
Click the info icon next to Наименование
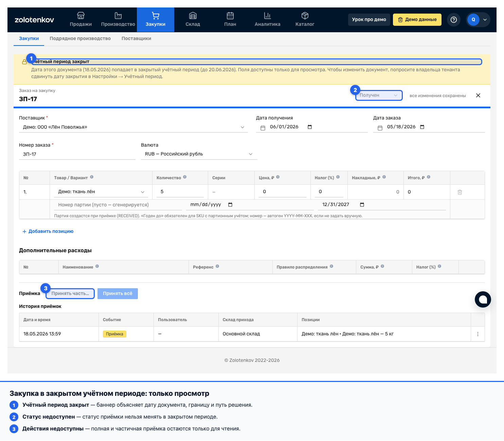click(x=97, y=267)
